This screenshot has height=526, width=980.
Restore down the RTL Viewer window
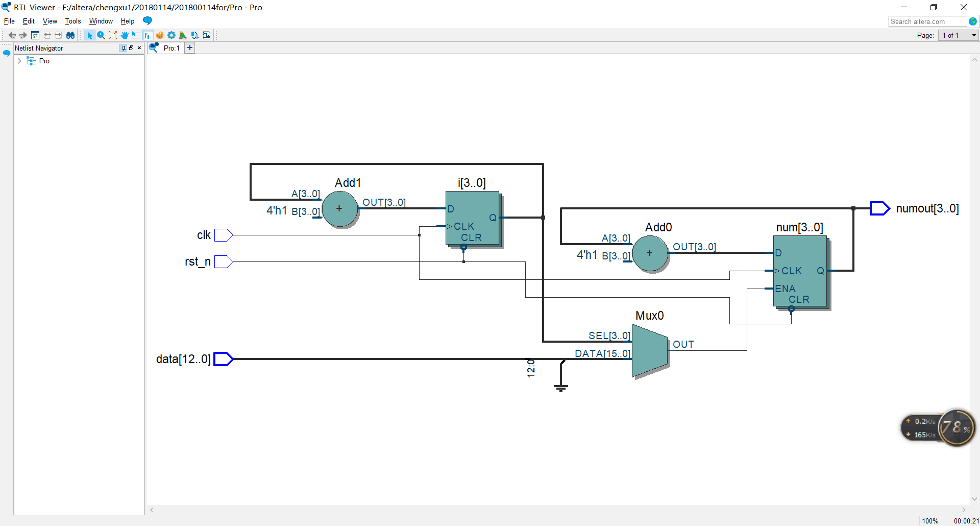pos(934,7)
